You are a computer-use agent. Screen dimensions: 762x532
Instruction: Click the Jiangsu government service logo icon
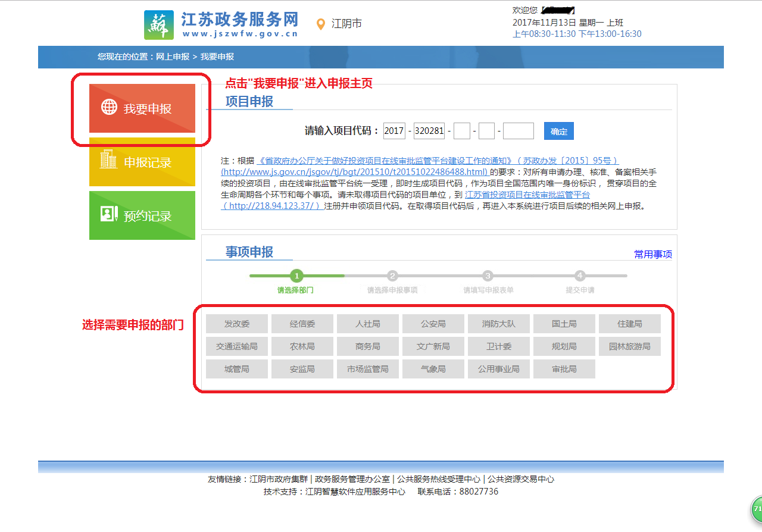click(159, 25)
